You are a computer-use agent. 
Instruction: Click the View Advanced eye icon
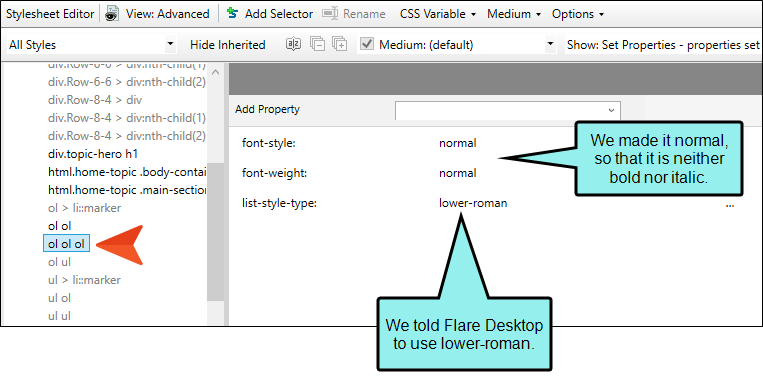(x=112, y=14)
